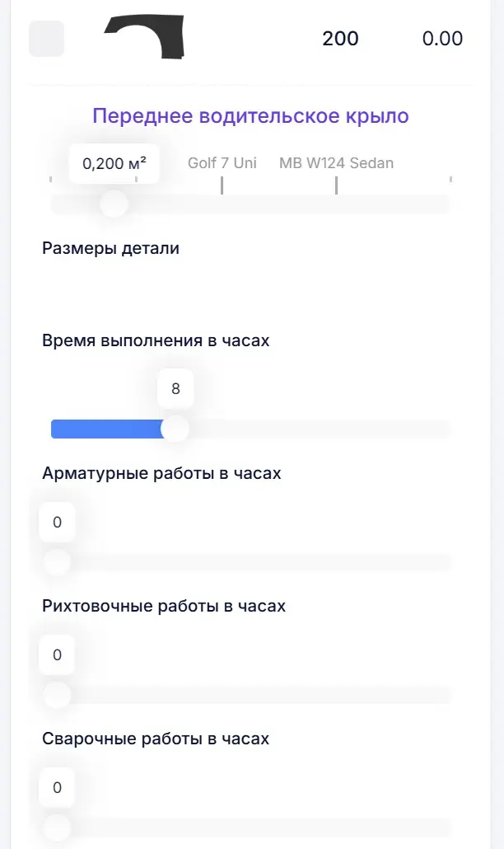This screenshot has width=504, height=849.
Task: Click the blue filled part of the time slider
Action: click(107, 429)
